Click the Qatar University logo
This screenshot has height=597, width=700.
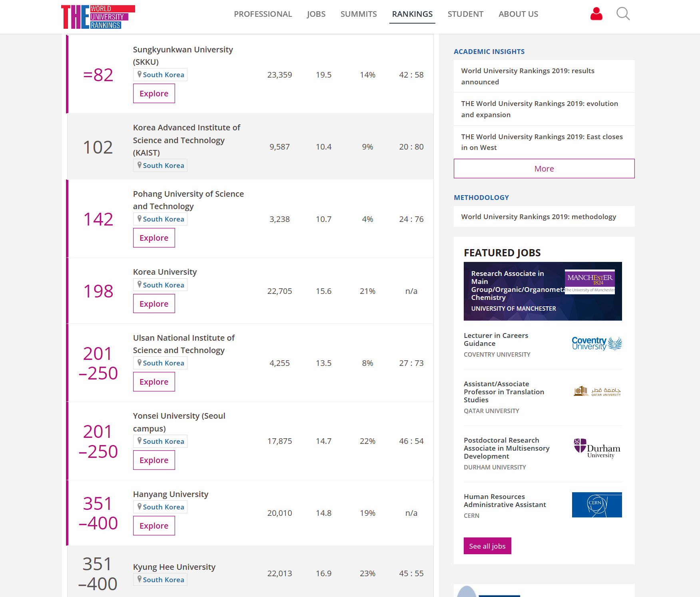597,391
